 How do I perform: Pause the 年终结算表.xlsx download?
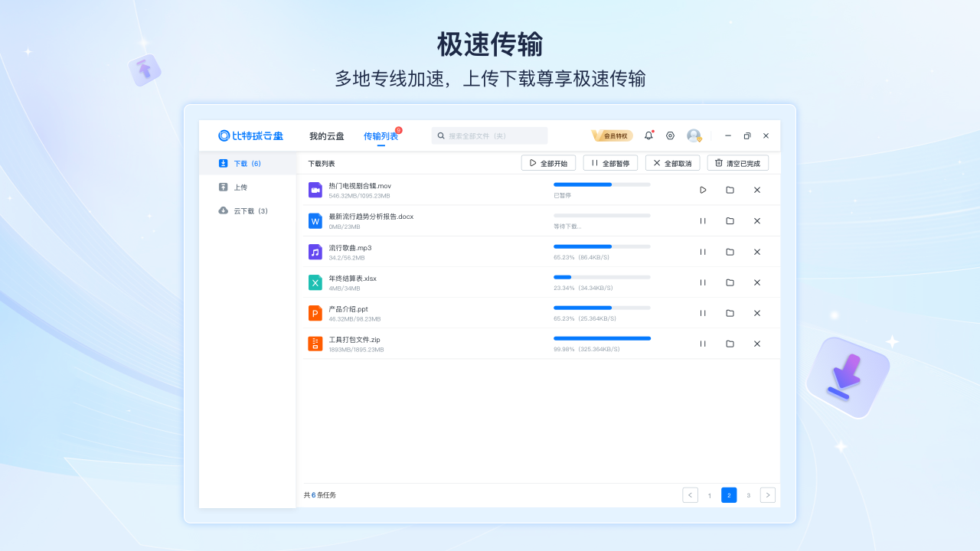tap(702, 282)
